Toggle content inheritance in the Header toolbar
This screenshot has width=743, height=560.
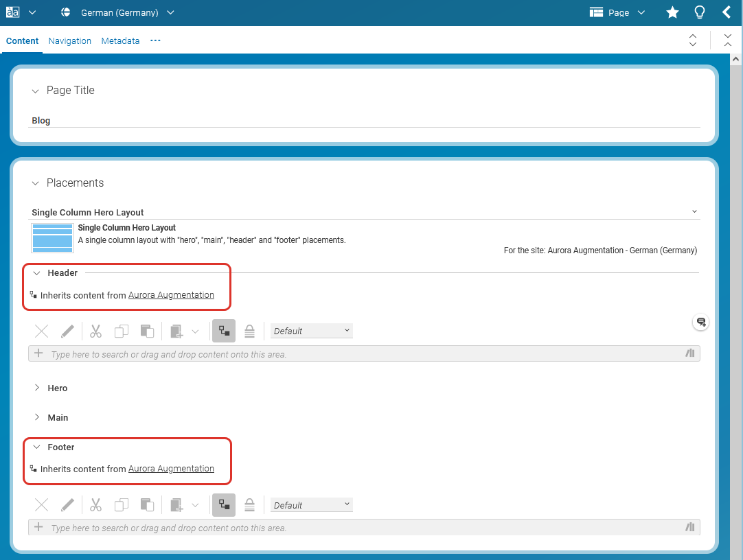223,331
